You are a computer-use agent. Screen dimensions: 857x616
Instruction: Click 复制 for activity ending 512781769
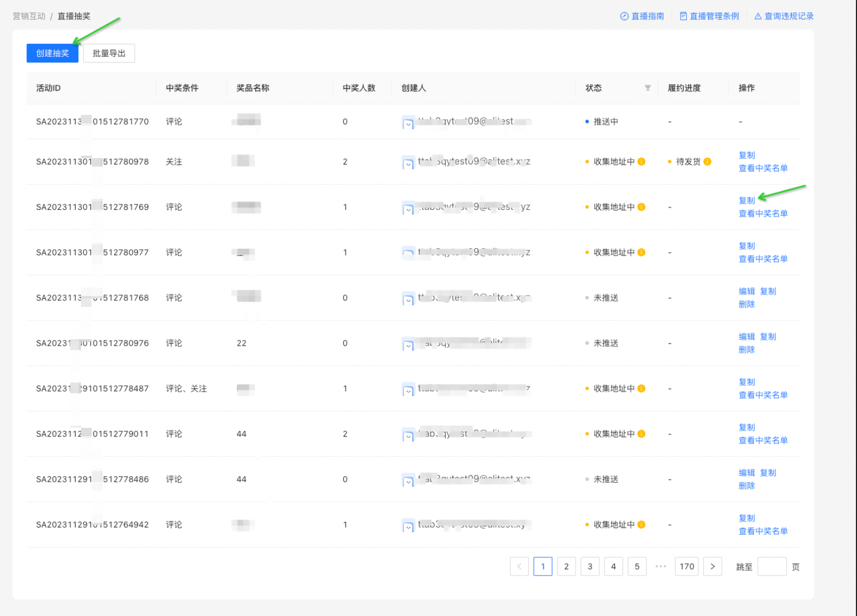click(747, 200)
